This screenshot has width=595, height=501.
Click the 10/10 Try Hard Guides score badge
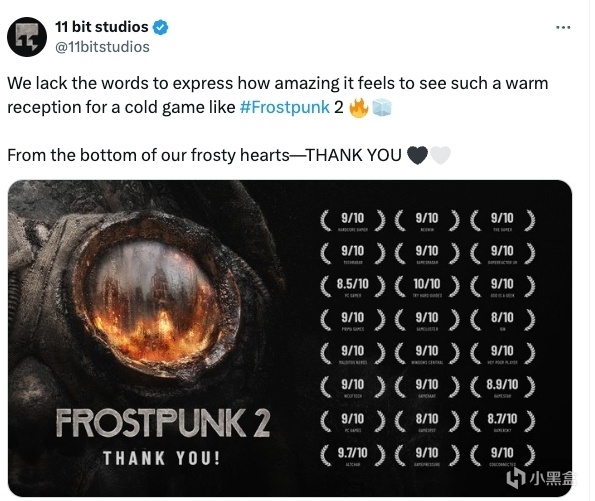click(427, 287)
